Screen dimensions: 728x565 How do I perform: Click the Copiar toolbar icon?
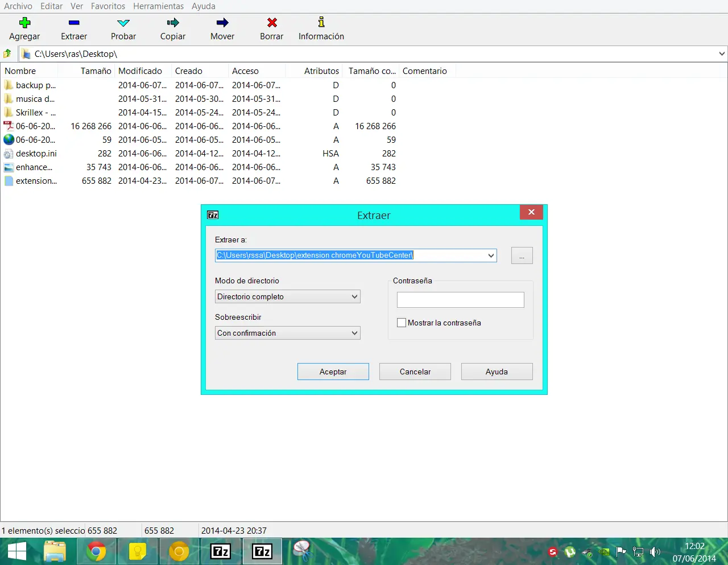[173, 23]
